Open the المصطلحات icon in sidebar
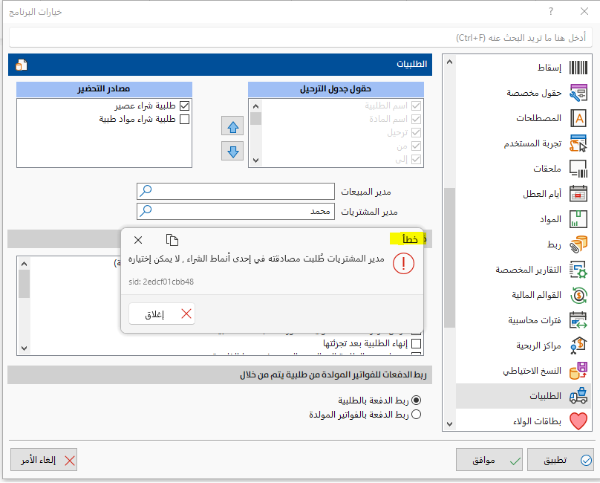Viewport: 600px width, 483px height. tap(578, 118)
